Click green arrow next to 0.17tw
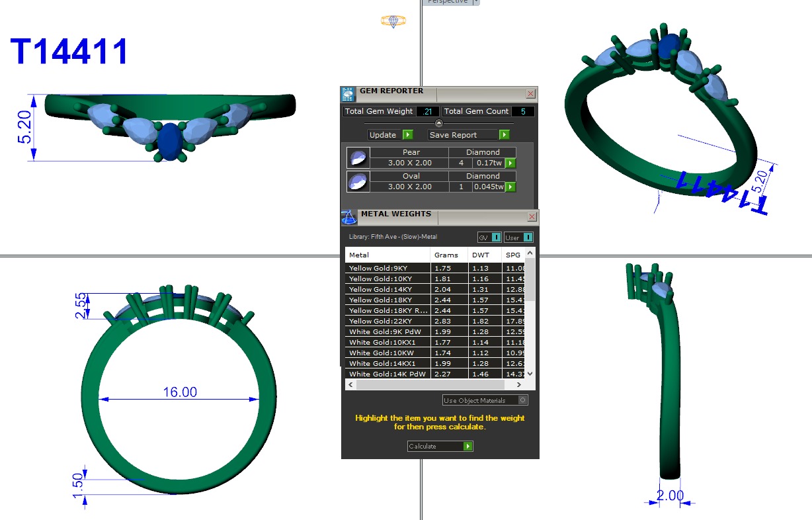This screenshot has height=520, width=812. [510, 163]
